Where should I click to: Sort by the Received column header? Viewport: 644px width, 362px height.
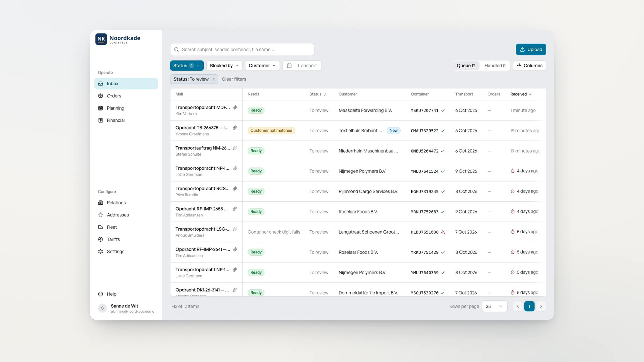(x=521, y=94)
